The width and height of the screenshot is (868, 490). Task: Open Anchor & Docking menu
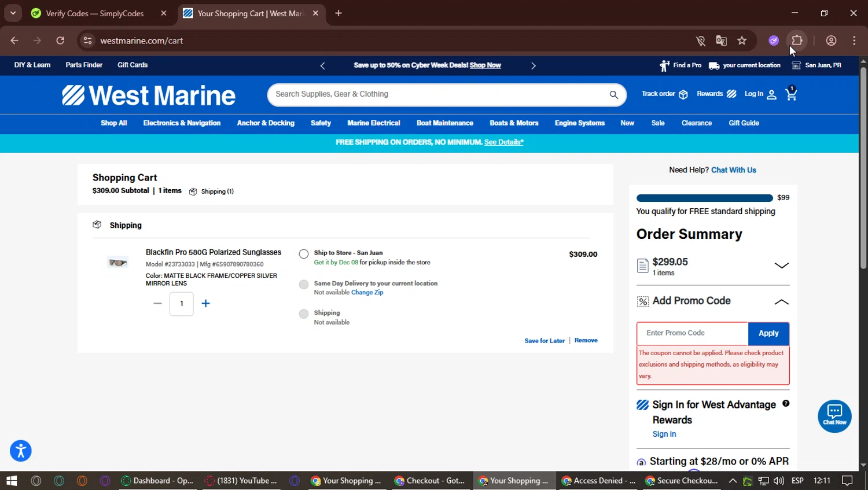(x=266, y=123)
